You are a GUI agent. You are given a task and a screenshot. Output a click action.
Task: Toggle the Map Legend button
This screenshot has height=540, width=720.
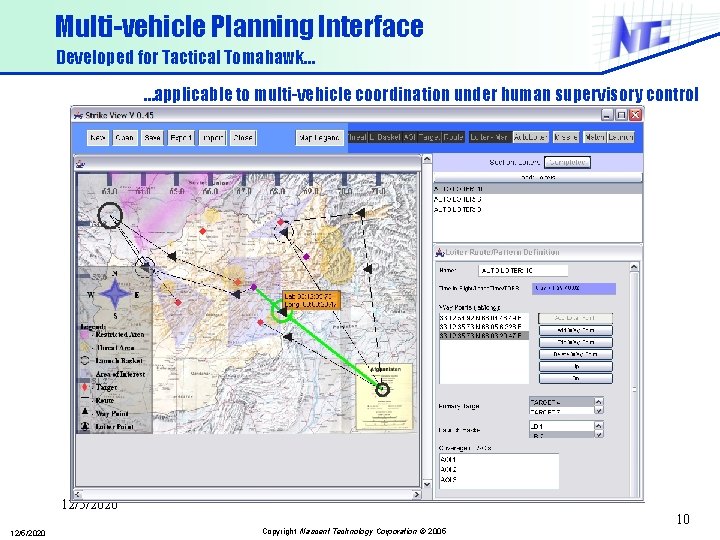(x=319, y=137)
